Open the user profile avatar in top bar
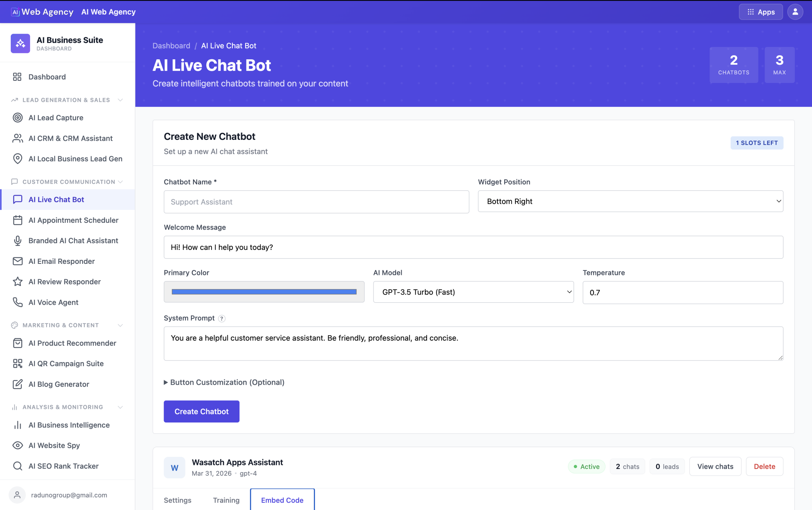 click(x=795, y=12)
